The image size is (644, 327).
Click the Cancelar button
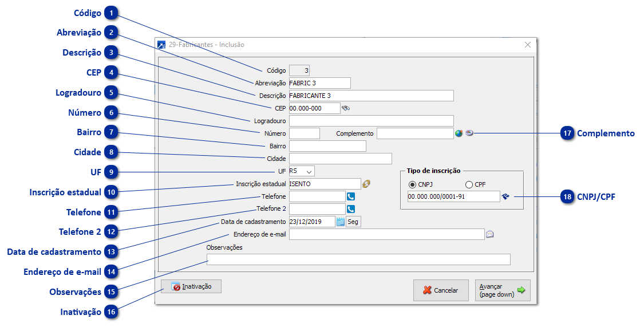441,290
